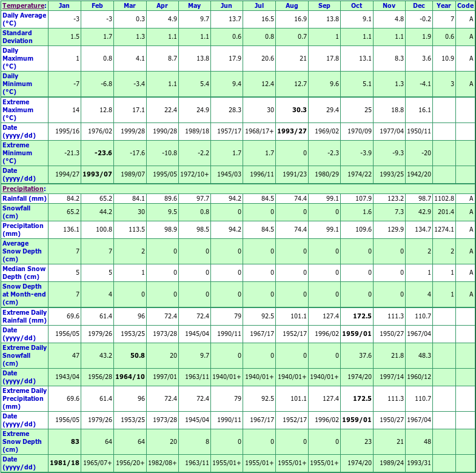Click the Dec column header

click(x=419, y=5)
